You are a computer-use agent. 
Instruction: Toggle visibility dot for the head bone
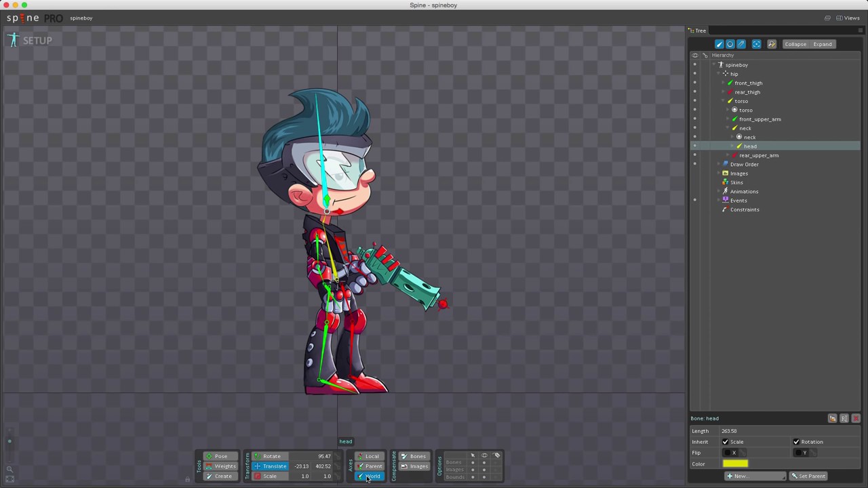pos(694,146)
